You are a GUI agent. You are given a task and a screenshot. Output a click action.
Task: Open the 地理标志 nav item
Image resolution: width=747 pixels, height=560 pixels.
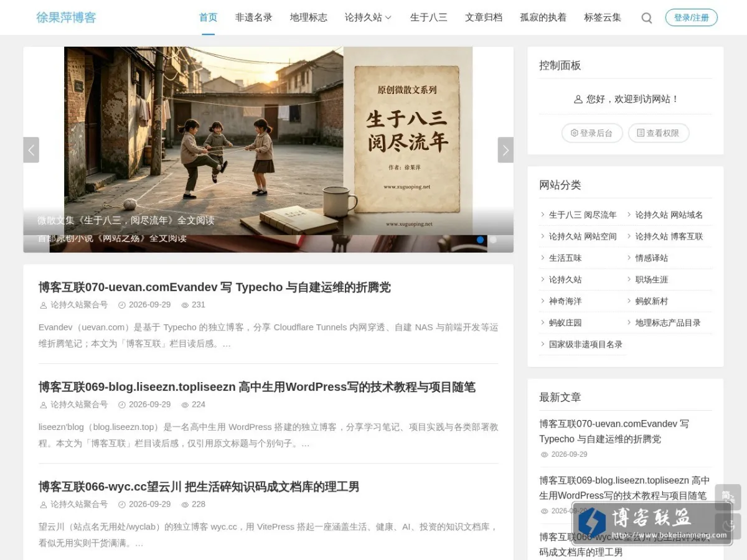pyautogui.click(x=308, y=17)
